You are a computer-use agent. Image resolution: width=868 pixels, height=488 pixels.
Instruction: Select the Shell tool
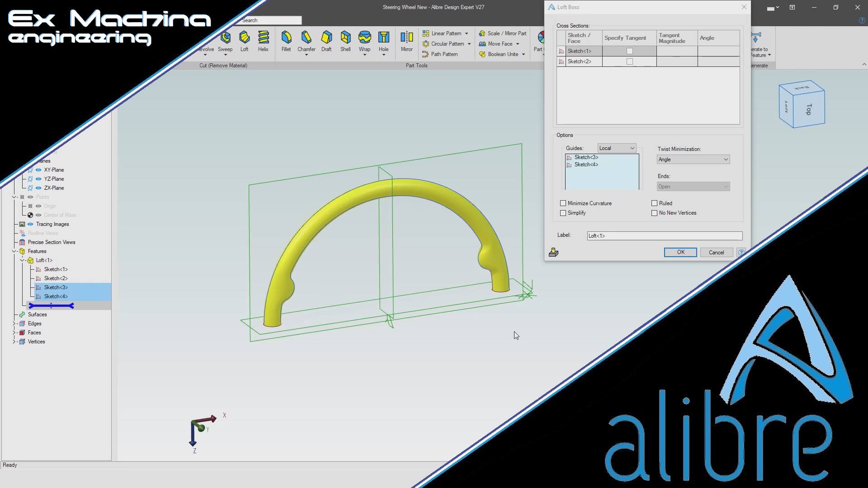tap(345, 38)
